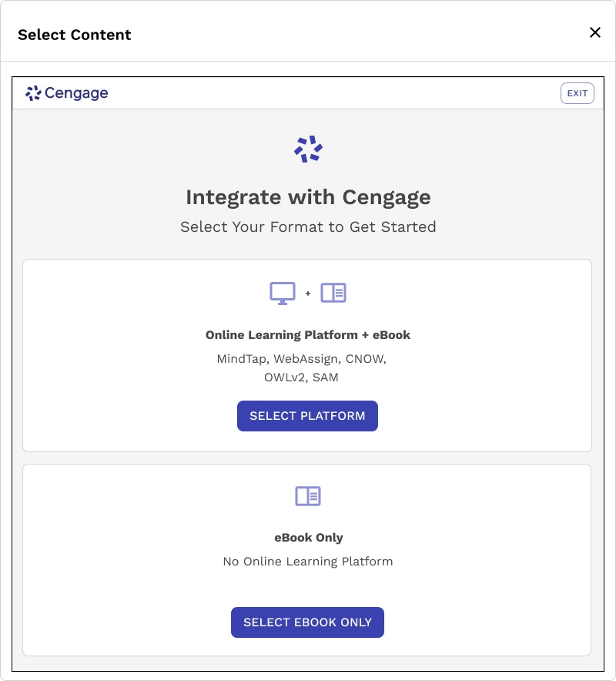
Task: Click the OWLv2, SAM text line
Action: click(x=301, y=377)
